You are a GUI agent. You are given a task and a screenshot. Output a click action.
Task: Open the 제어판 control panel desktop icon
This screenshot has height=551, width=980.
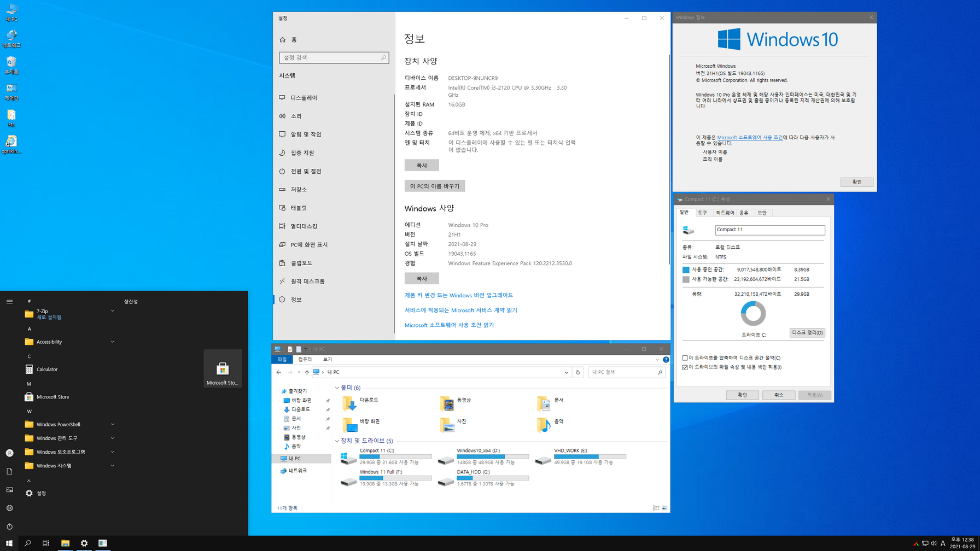coord(11,92)
